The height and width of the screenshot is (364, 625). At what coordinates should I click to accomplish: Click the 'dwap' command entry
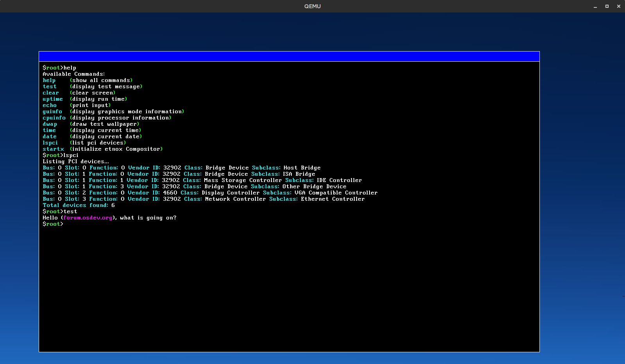coord(50,124)
